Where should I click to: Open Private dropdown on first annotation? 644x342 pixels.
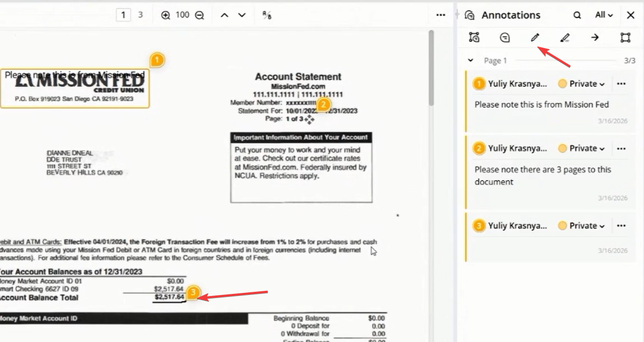coord(581,84)
